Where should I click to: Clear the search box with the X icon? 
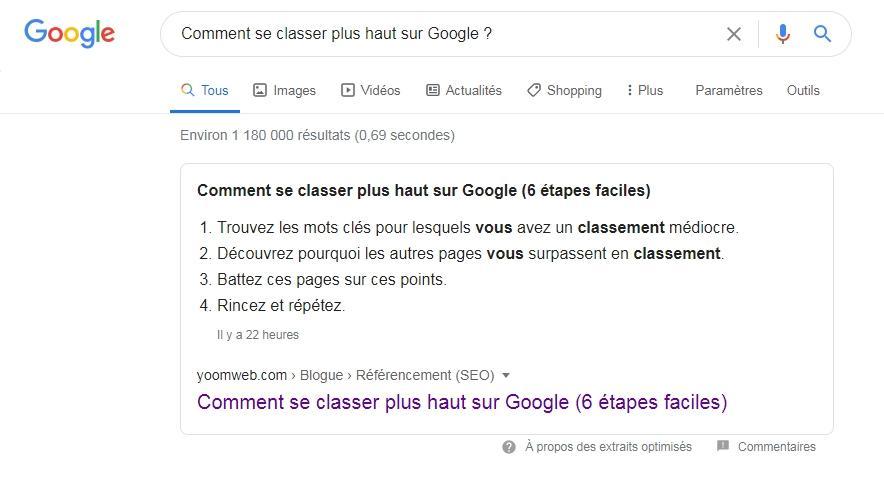click(x=733, y=34)
